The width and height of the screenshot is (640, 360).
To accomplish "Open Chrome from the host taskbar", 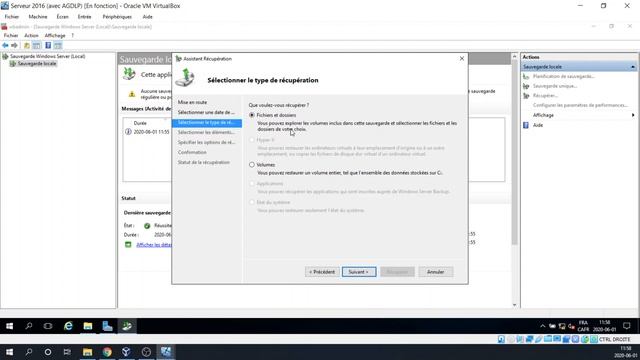I will coord(107,352).
